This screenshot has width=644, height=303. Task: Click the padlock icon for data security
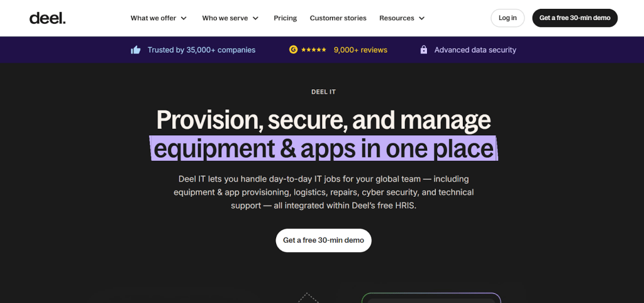tap(423, 50)
